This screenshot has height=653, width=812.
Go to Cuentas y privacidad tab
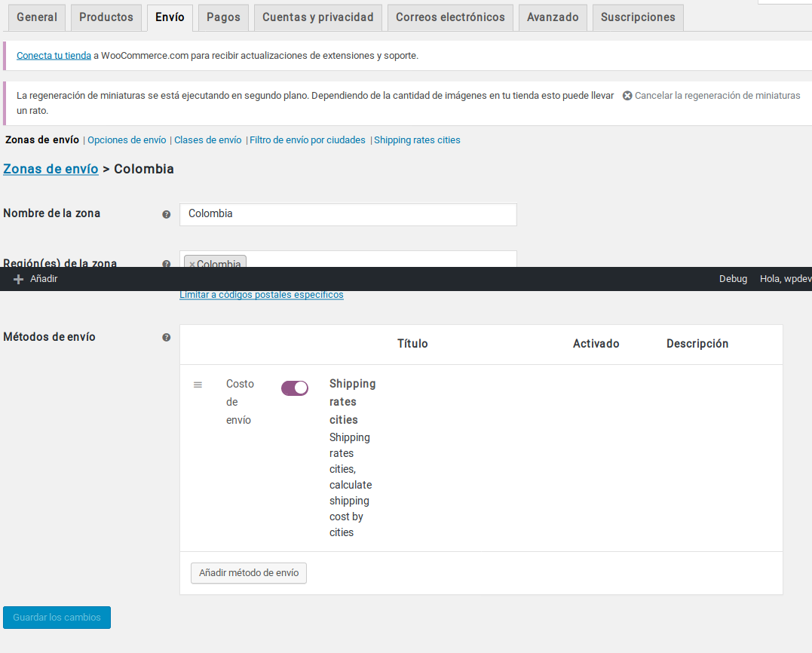[x=318, y=17]
